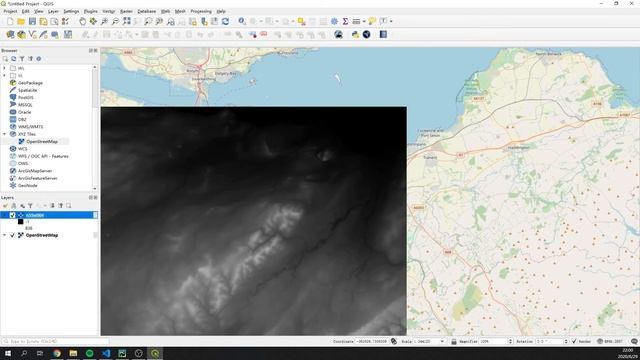
Task: Save the project with the floppy disk icon
Action: click(x=32, y=21)
